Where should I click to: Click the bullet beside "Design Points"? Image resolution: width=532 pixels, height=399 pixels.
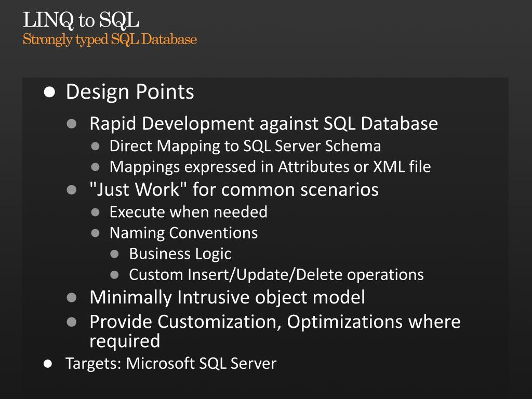tap(49, 92)
